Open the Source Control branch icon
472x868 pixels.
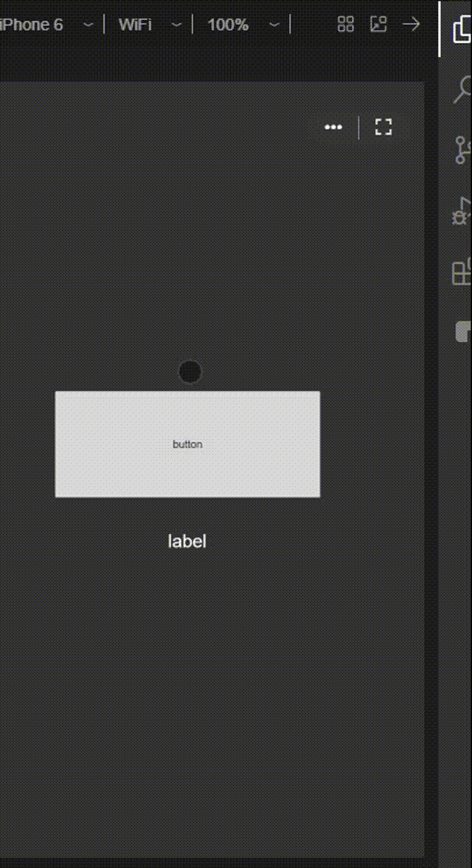coord(463,150)
